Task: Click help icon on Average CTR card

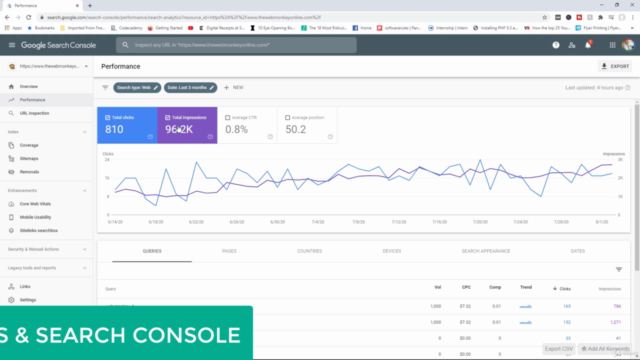Action: click(x=270, y=137)
